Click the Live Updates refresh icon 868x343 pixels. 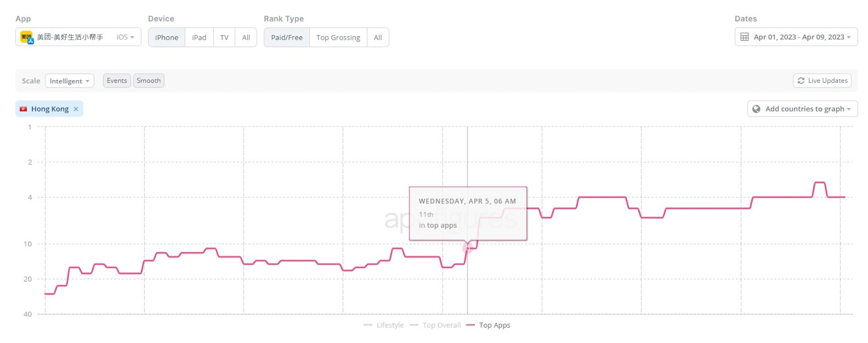pyautogui.click(x=801, y=81)
